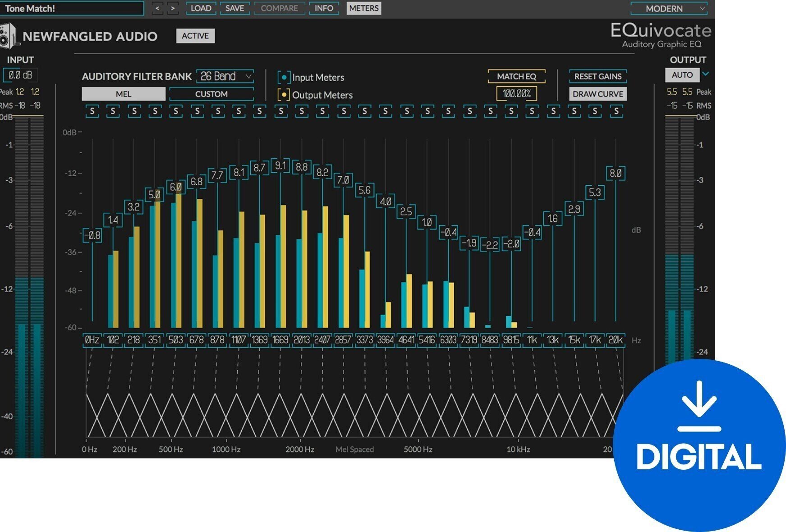This screenshot has width=786, height=532.
Task: Open the MODERN skin selector dropdown
Action: (x=668, y=8)
